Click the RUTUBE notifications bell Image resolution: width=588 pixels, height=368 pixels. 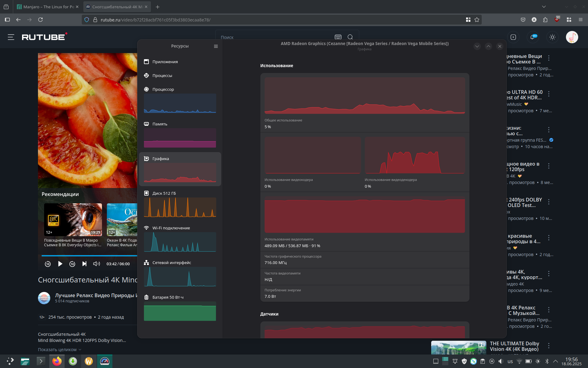[x=533, y=37]
